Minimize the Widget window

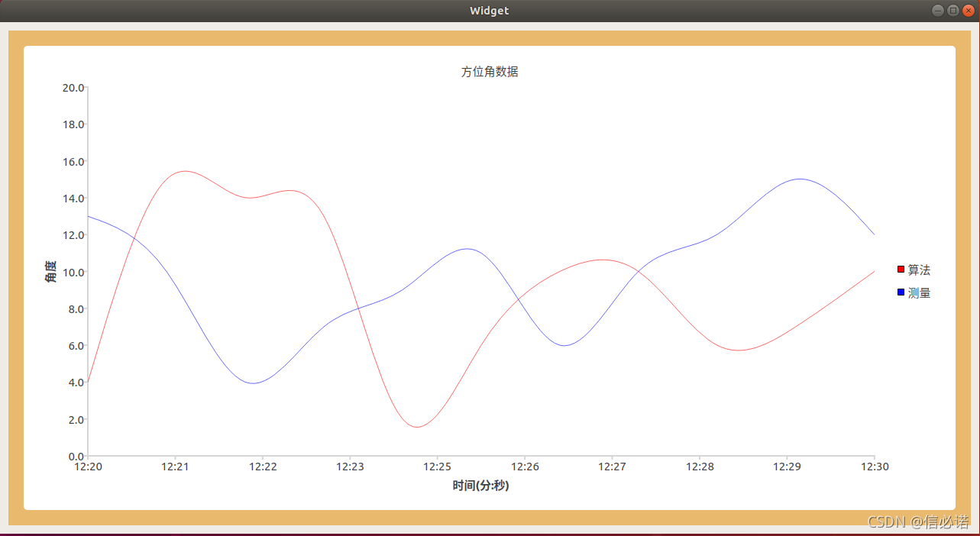tap(938, 11)
